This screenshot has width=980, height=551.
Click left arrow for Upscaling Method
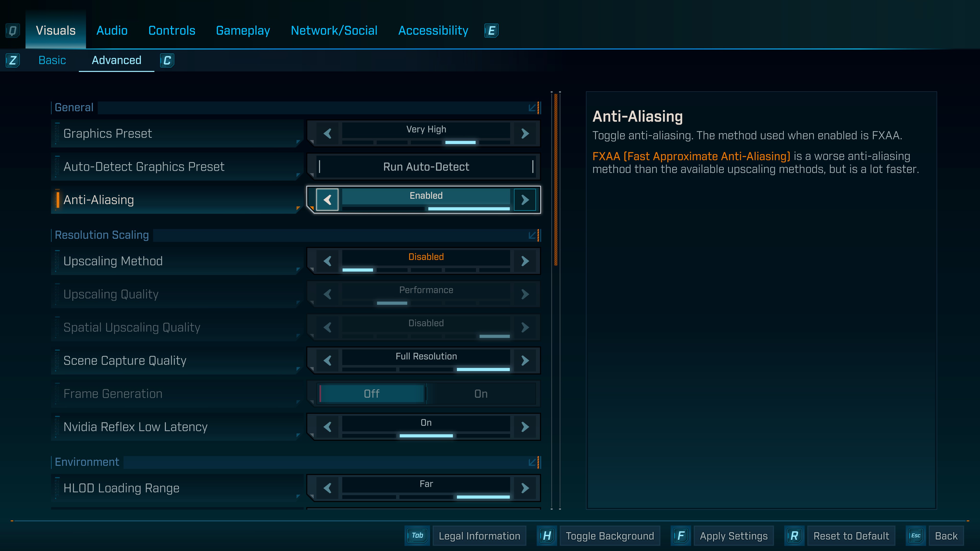[327, 261]
